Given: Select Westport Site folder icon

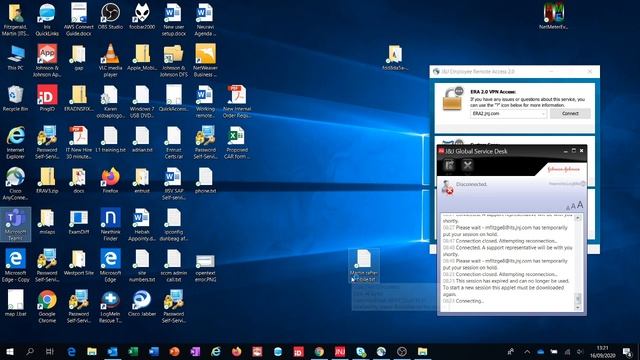Looking at the screenshot, I should click(x=78, y=262).
